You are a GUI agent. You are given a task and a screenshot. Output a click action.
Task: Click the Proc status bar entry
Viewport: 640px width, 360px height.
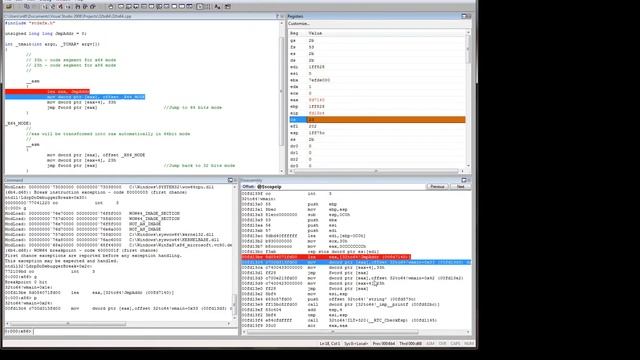(x=384, y=344)
